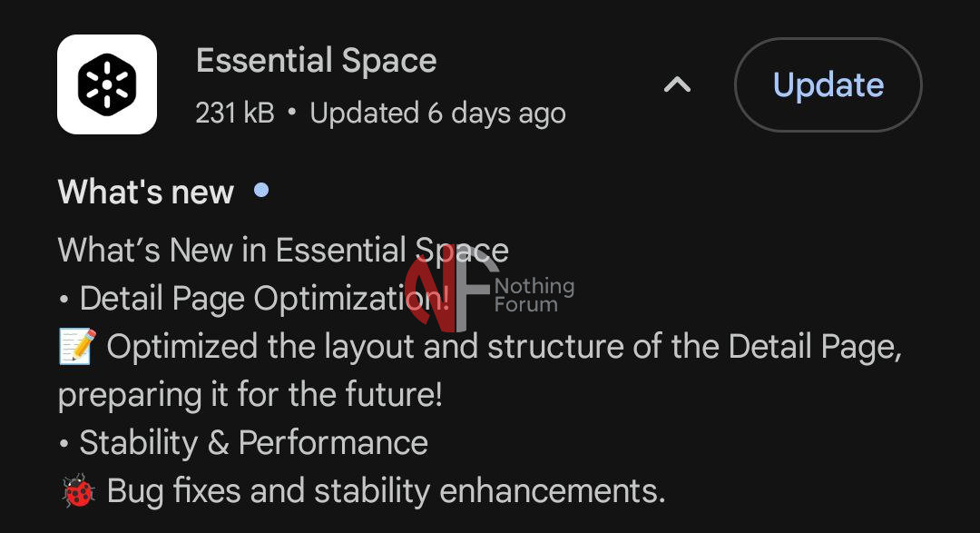The height and width of the screenshot is (533, 980).
Task: Click the ladybug emoji icon
Action: point(76,491)
